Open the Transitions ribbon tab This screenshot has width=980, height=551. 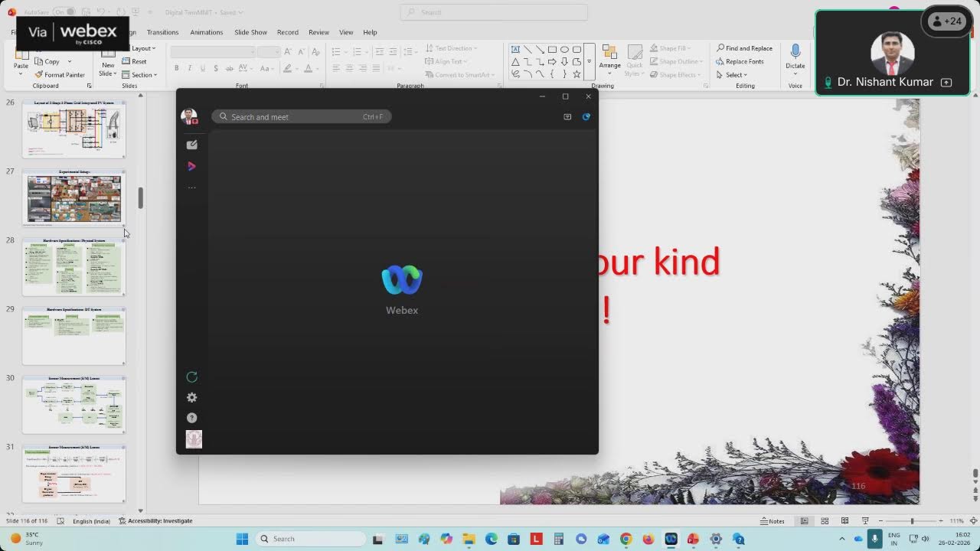tap(162, 32)
